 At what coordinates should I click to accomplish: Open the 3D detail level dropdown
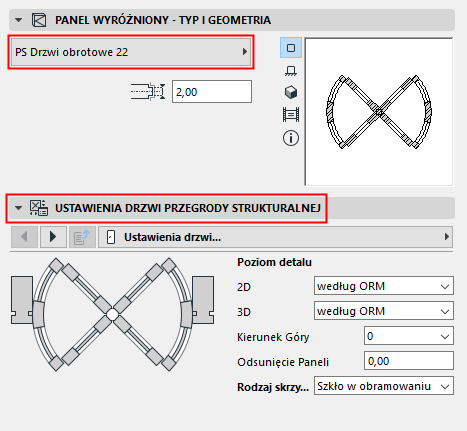click(x=384, y=311)
